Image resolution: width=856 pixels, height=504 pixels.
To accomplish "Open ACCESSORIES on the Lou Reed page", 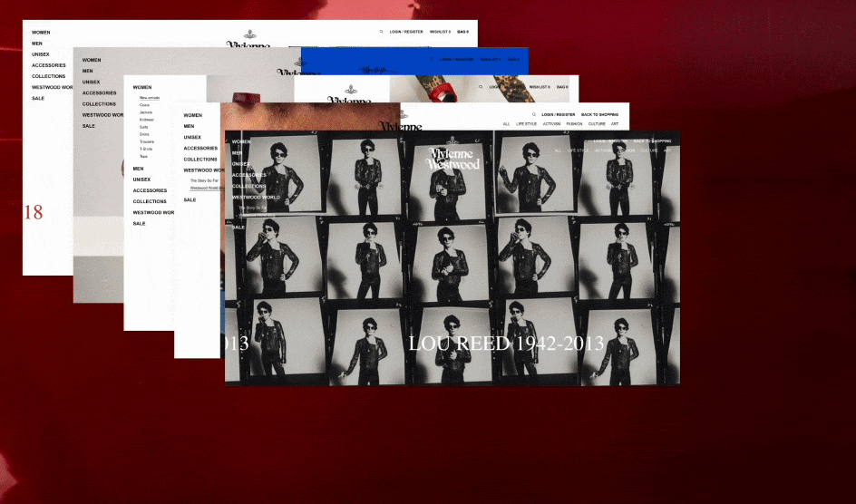I will point(249,175).
